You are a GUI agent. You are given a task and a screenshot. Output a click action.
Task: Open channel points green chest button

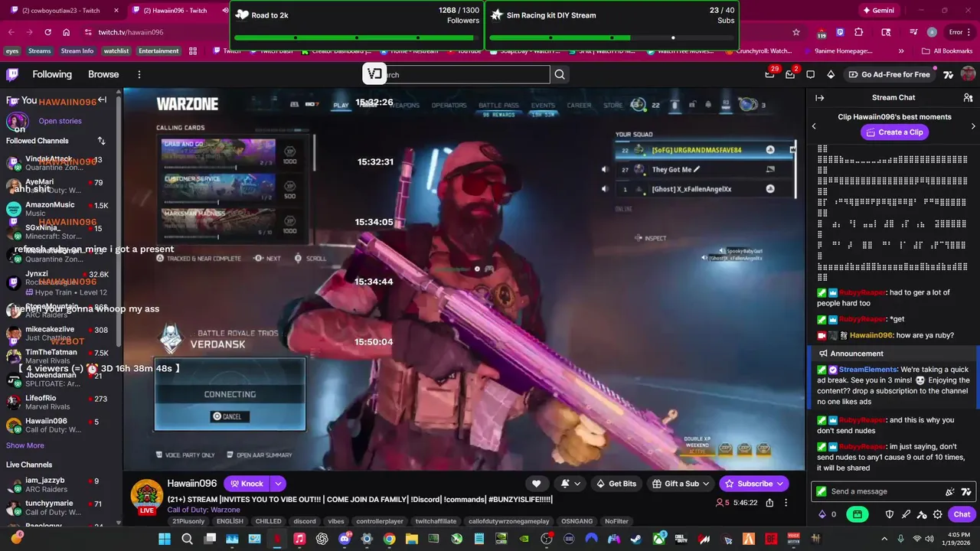tap(857, 514)
